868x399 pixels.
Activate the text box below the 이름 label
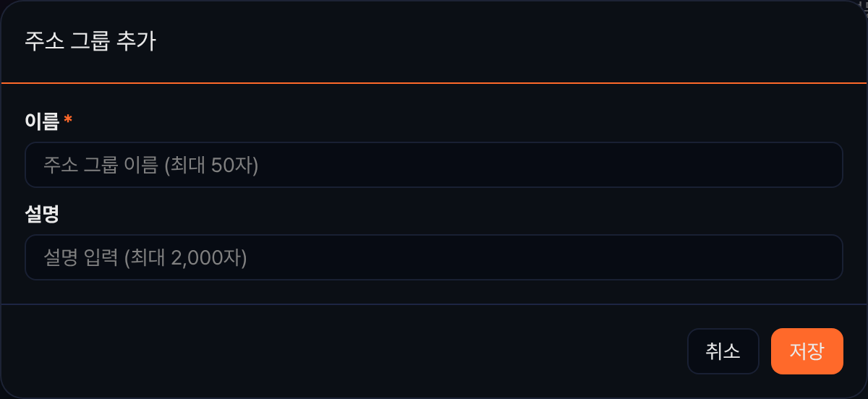coord(434,165)
